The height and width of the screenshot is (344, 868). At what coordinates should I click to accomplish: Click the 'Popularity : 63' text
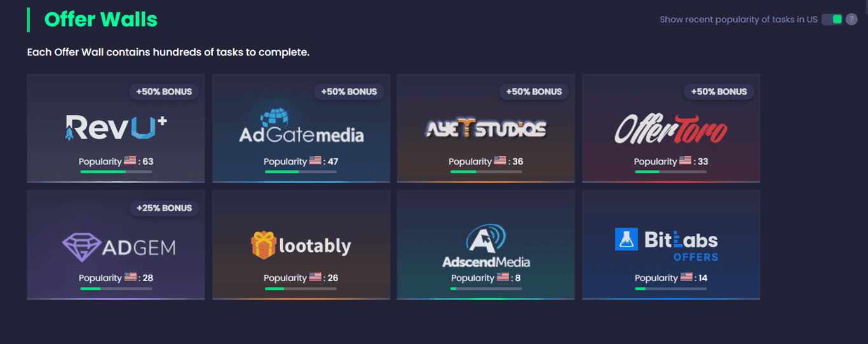(x=116, y=162)
